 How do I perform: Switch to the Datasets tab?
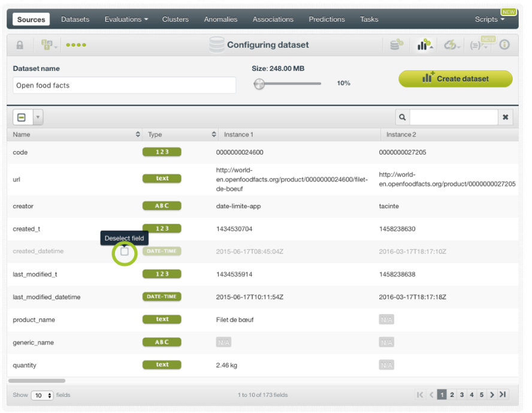point(75,19)
